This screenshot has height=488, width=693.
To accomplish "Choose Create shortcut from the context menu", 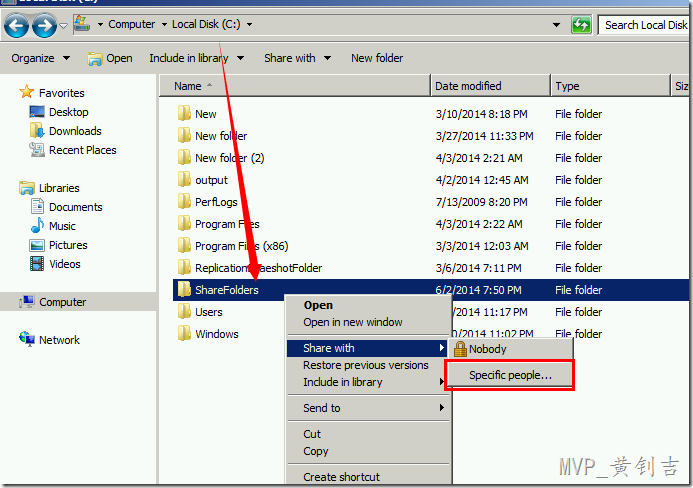I will 367,477.
